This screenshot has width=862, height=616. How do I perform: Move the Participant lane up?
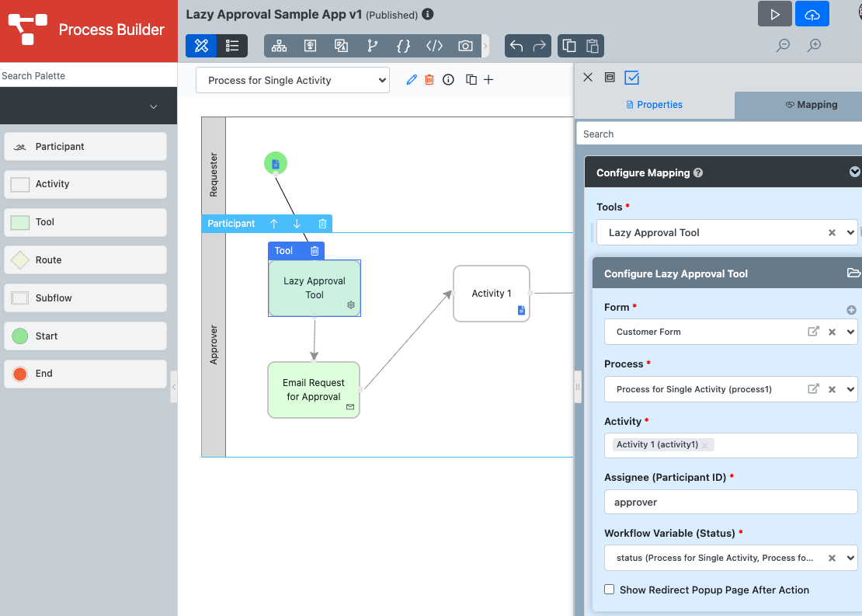(x=274, y=224)
